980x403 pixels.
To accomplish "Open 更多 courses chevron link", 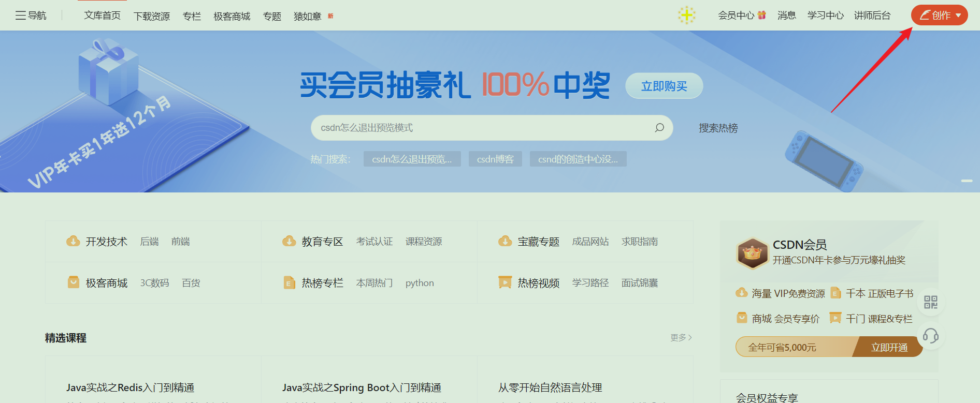I will coord(681,337).
